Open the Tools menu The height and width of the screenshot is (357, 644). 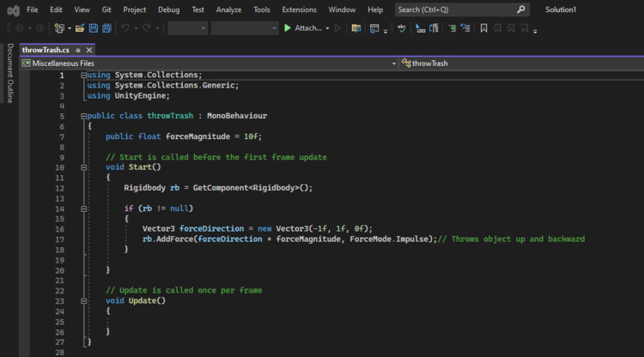click(262, 9)
